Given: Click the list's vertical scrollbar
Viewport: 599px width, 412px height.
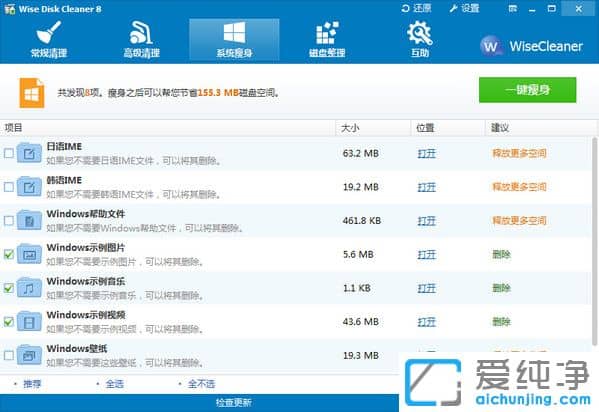Looking at the screenshot, I should pos(594,241).
